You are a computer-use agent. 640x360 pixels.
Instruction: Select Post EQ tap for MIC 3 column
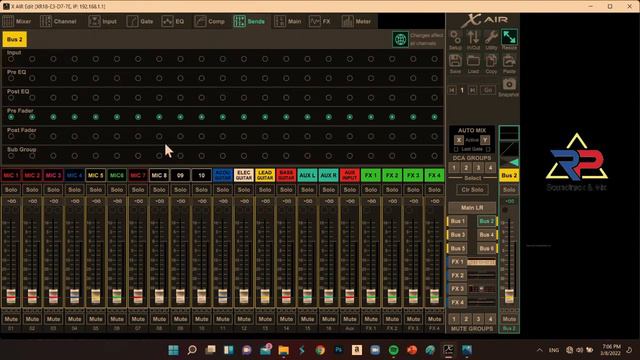53,98
